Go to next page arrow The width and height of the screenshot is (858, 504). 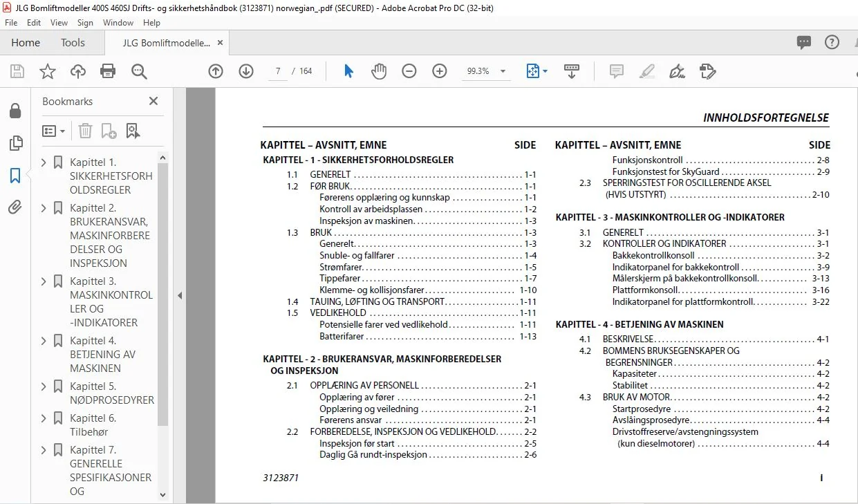pos(246,71)
